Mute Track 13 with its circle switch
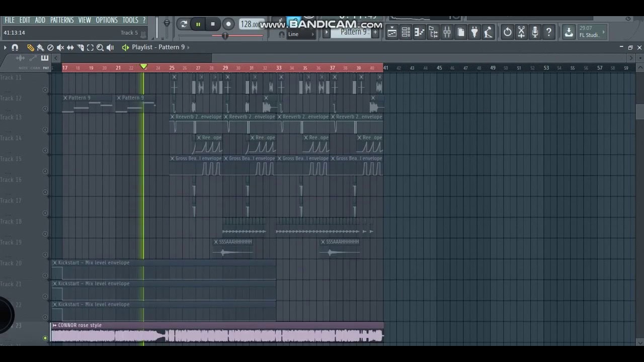This screenshot has height=362, width=644. pos(45,130)
